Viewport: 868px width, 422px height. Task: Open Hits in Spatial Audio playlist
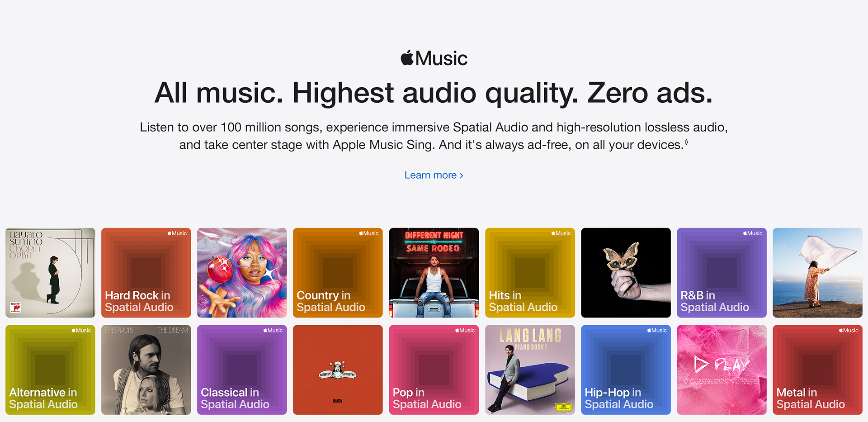coord(530,273)
